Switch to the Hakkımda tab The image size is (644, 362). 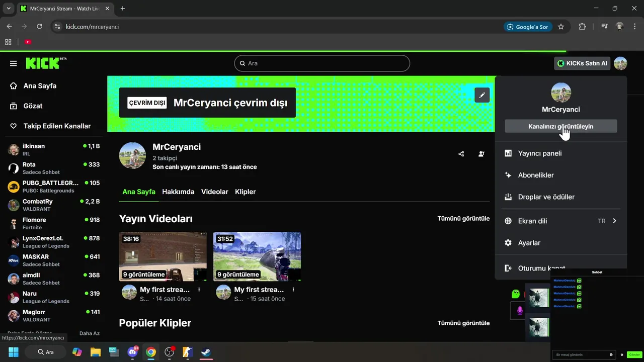(178, 192)
